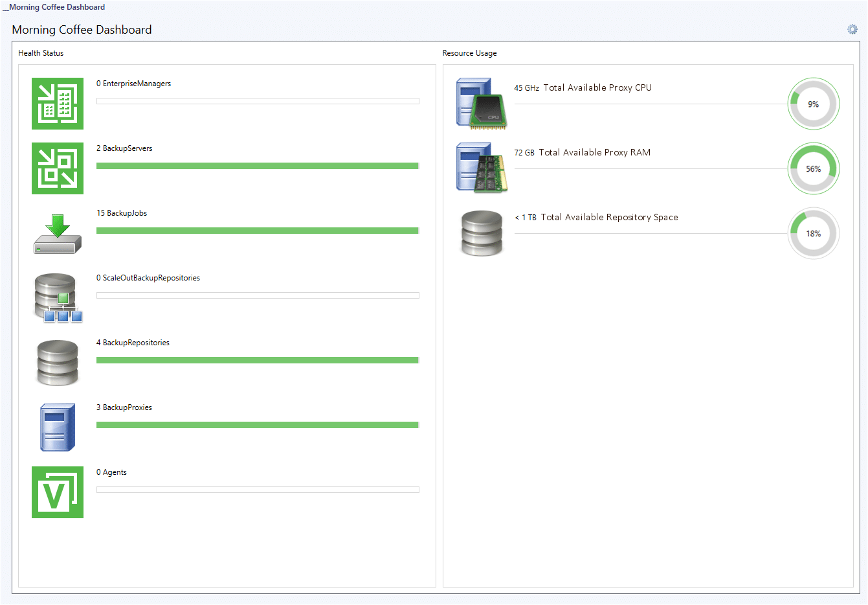This screenshot has height=605, width=868.
Task: Click the large Morning Coffee Dashboard heading
Action: 82,30
